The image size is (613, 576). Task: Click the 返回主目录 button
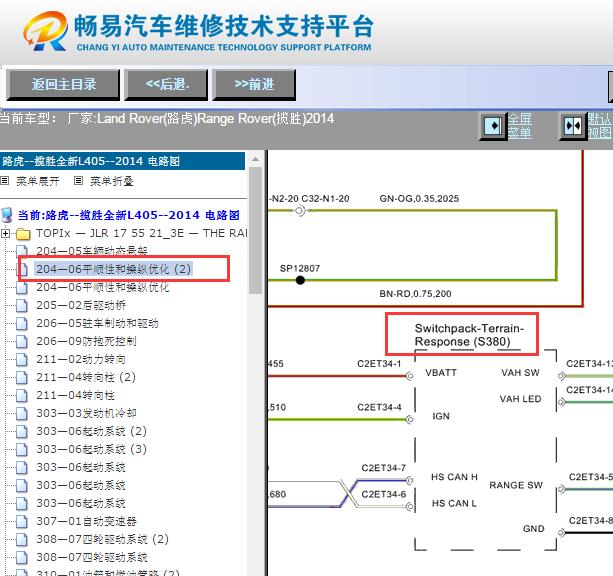(x=63, y=84)
